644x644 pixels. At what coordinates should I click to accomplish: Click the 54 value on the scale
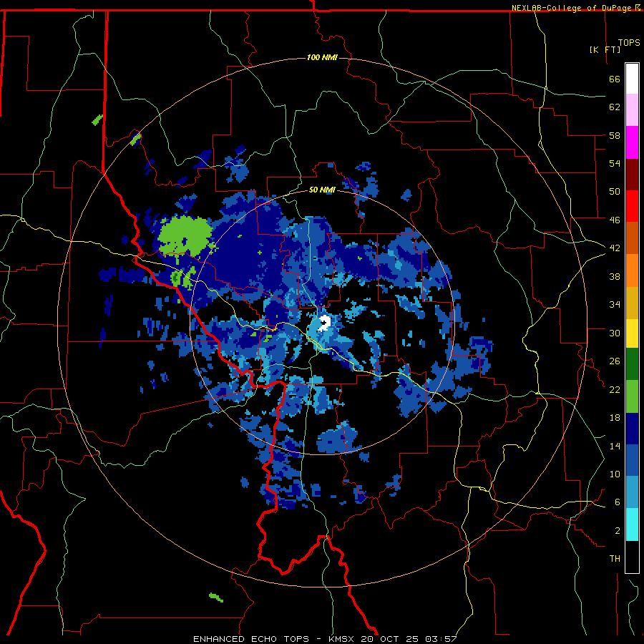615,163
